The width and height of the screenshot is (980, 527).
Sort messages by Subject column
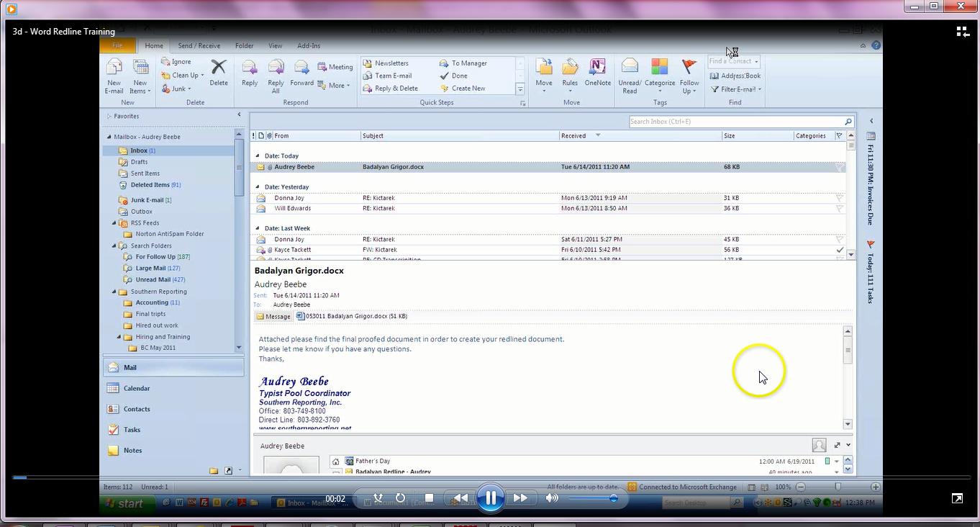point(460,135)
